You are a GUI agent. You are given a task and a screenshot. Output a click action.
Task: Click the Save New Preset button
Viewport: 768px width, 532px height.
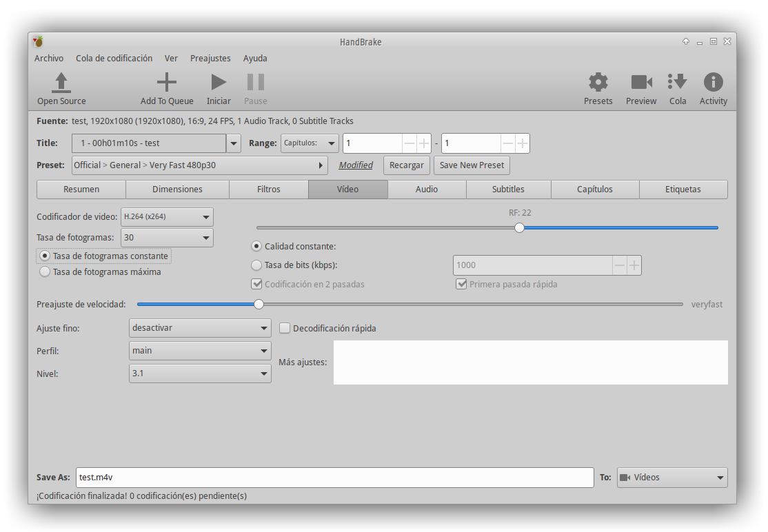(472, 165)
